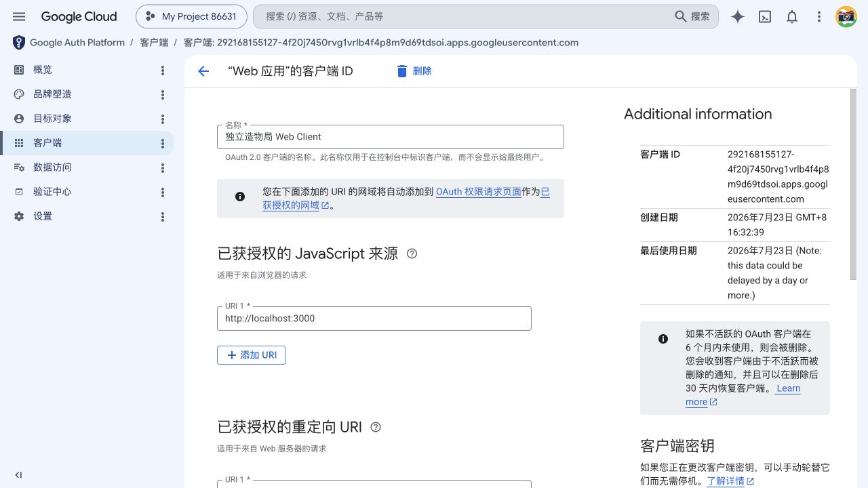Screen dimensions: 868x488
Task: Open the OAuth 权限请求页面 link
Action: click(479, 192)
